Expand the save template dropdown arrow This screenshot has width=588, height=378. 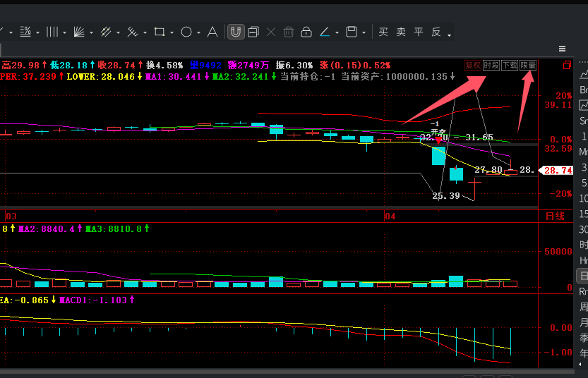(364, 32)
